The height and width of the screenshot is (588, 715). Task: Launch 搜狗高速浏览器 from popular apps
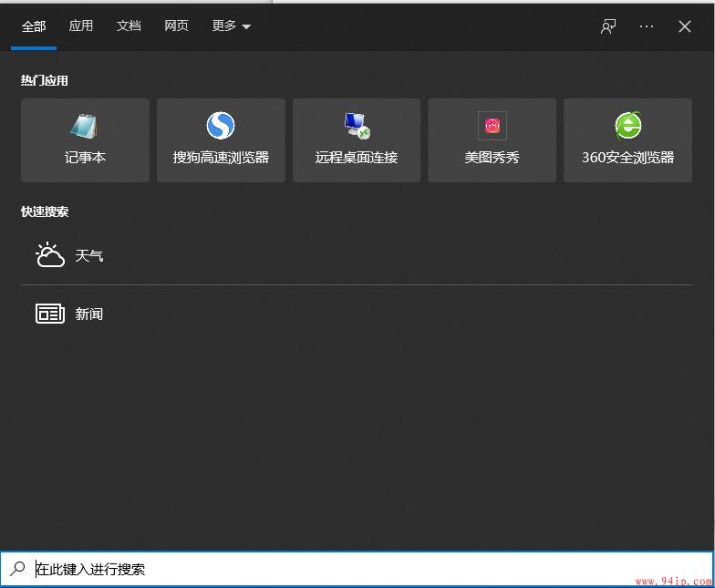221,140
